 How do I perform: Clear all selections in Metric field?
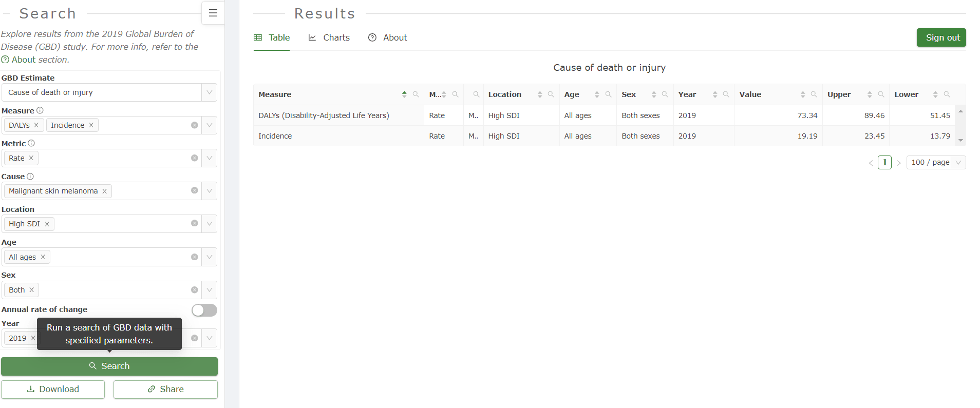[x=195, y=158]
